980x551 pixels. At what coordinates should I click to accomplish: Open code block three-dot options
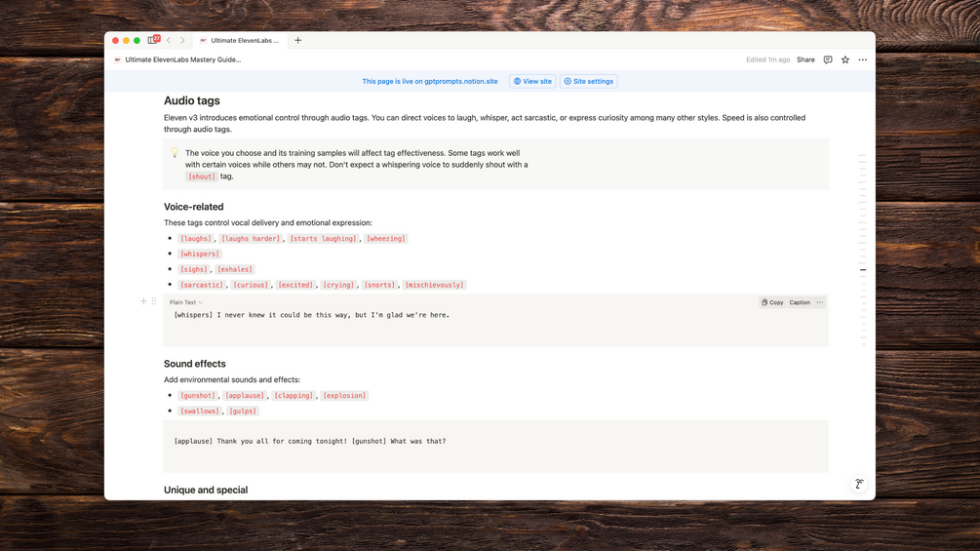tap(819, 302)
